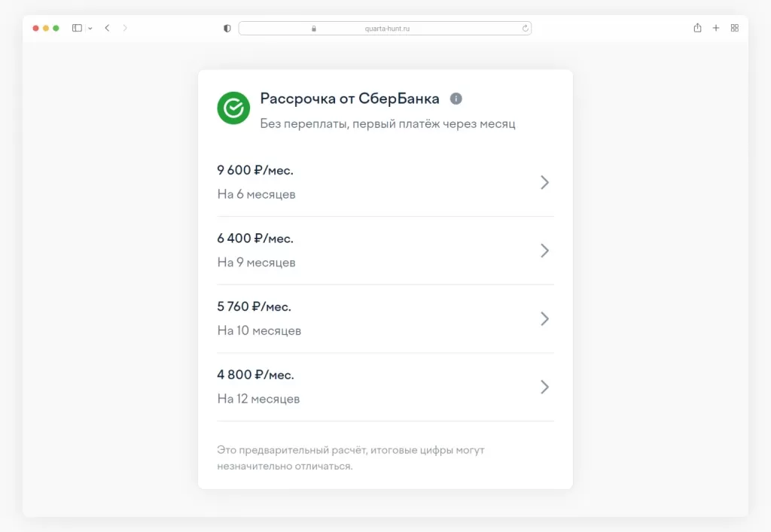Screen dimensions: 771x532
Task: Click the SberBank green checkmark logo
Action: click(233, 108)
